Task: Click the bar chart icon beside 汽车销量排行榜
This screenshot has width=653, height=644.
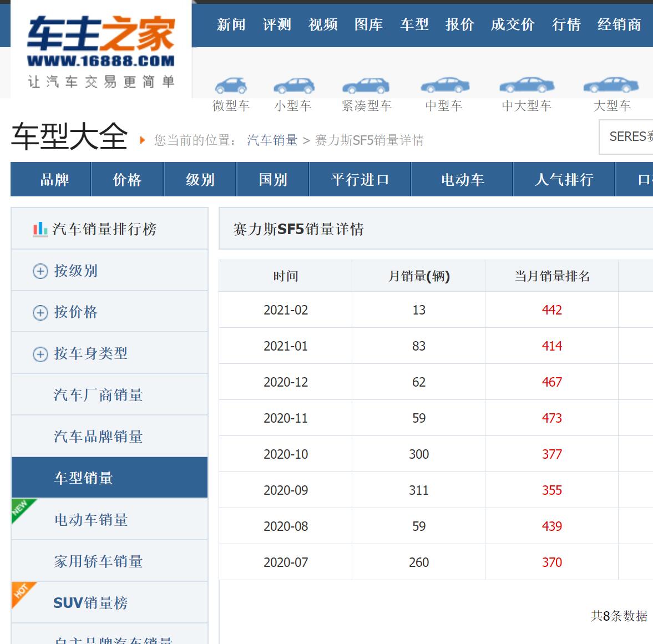Action: 41,229
